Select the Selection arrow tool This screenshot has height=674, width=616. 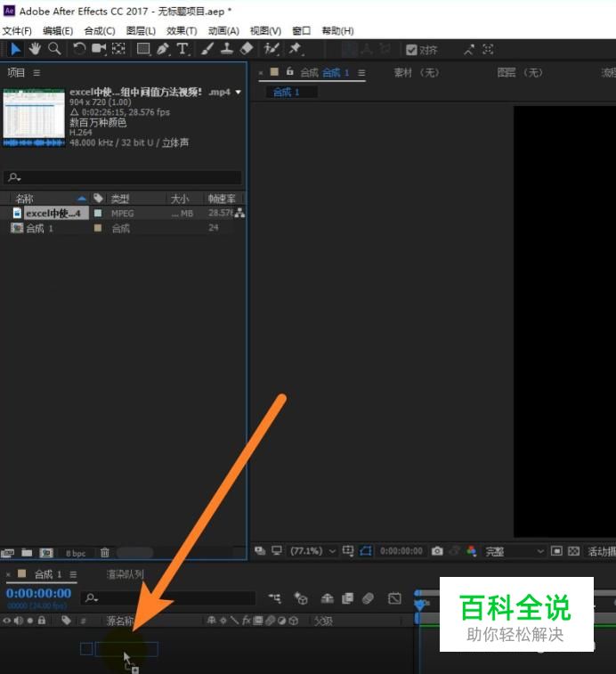coord(15,49)
